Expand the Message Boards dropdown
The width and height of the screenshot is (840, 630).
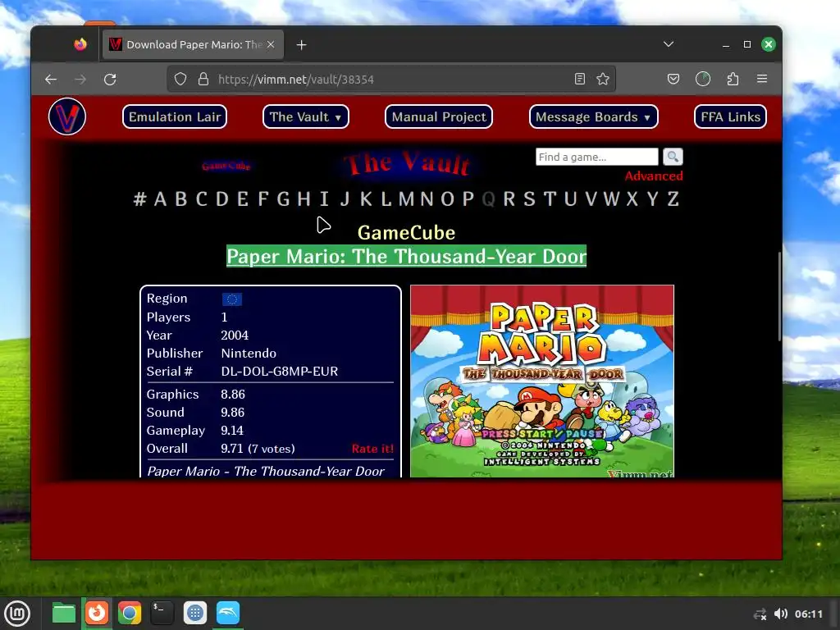[x=594, y=116]
